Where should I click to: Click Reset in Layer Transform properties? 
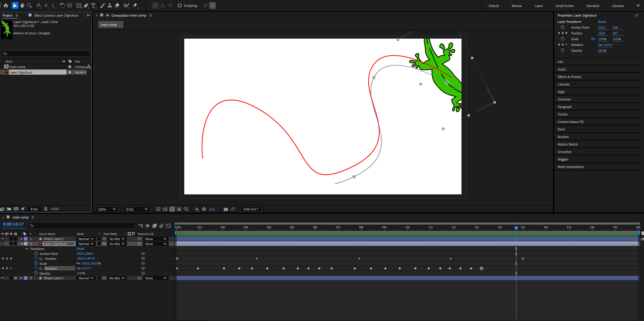pyautogui.click(x=601, y=22)
